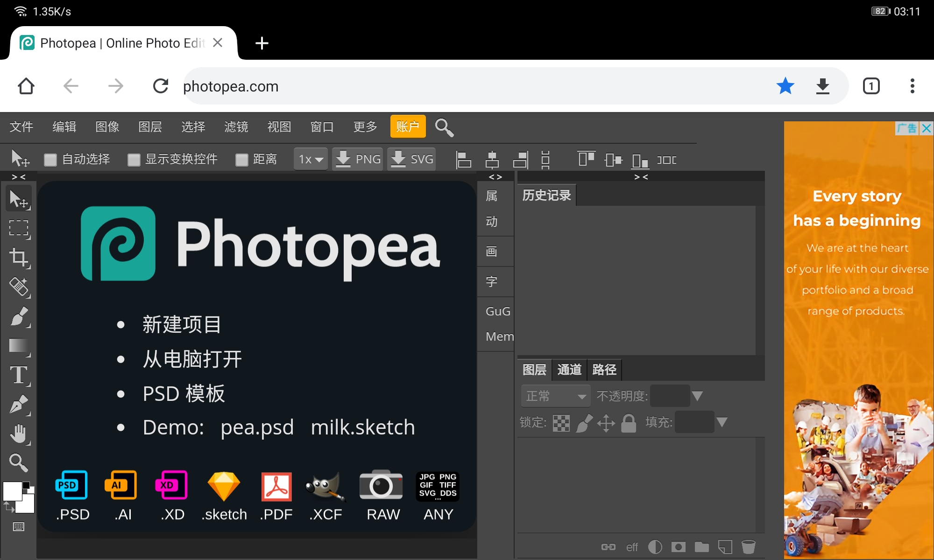Select the Type tool
The height and width of the screenshot is (560, 934).
(x=19, y=375)
